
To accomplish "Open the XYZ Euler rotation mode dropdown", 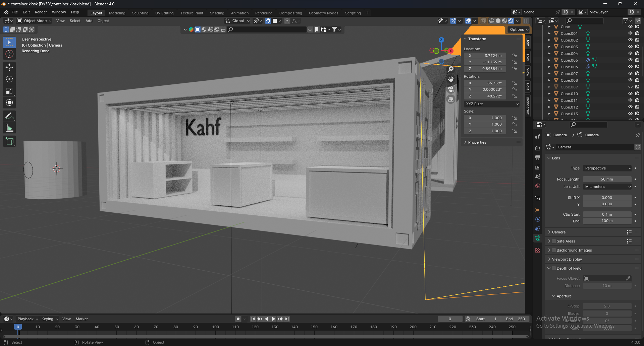I will (x=492, y=104).
